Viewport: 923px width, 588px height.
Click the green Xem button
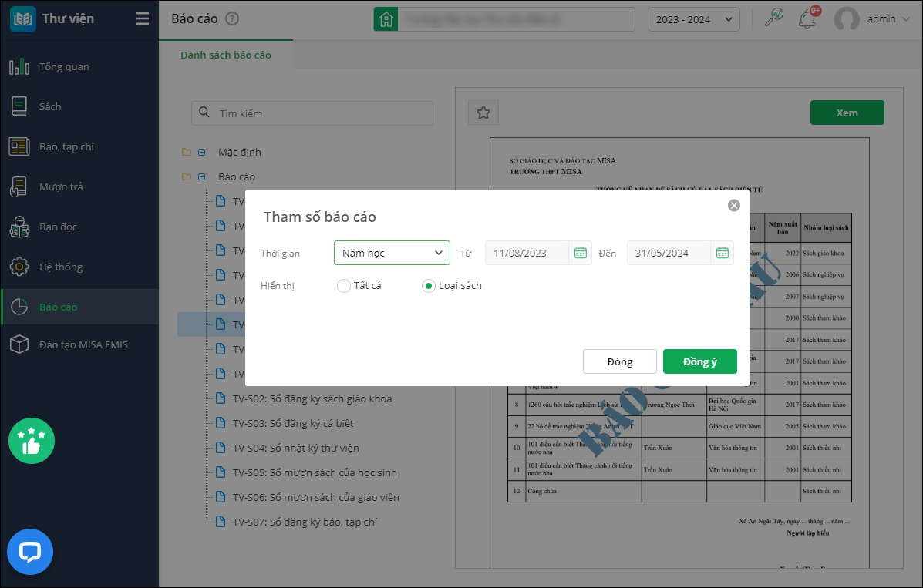pos(847,113)
